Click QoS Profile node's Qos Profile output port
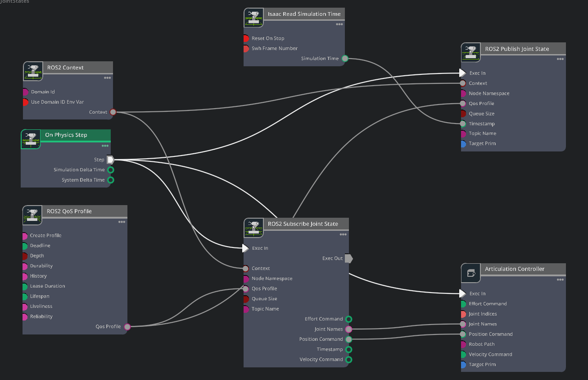 (x=127, y=327)
